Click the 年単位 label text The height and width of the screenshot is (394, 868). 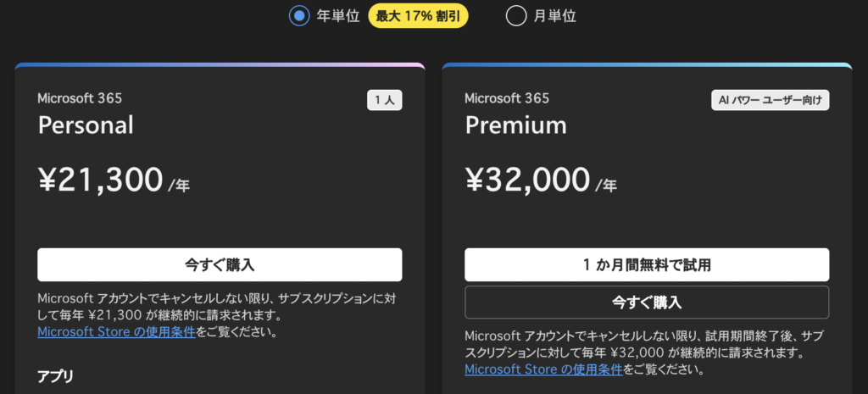click(x=339, y=15)
